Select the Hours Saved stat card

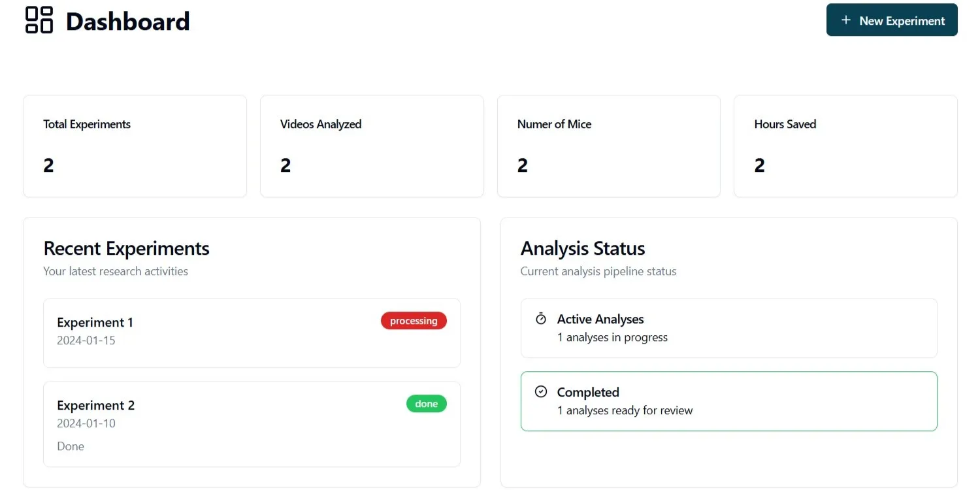click(845, 145)
